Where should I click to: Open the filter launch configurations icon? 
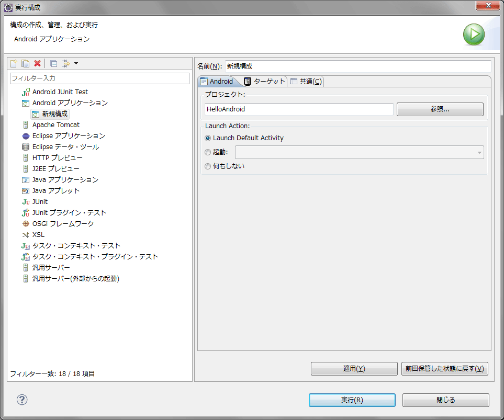pyautogui.click(x=65, y=63)
